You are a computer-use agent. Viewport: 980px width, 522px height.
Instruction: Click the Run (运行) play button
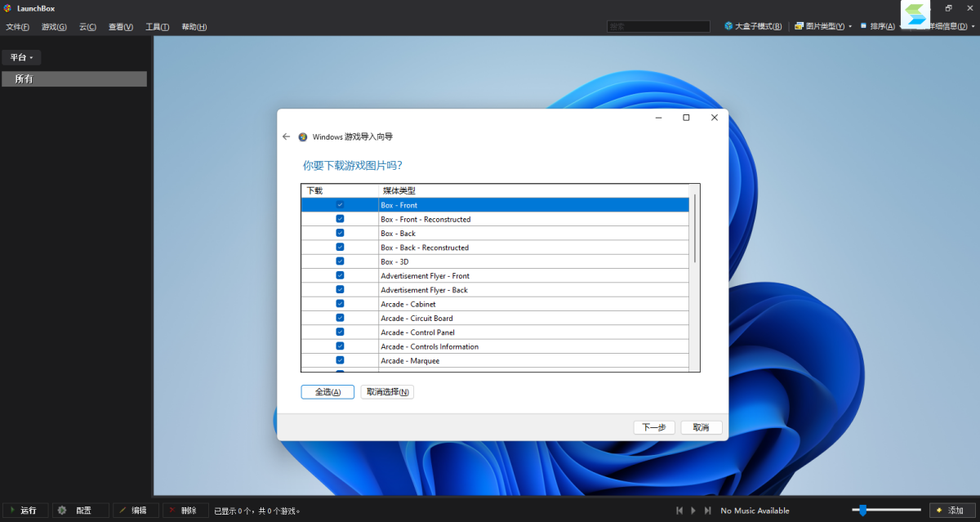pyautogui.click(x=24, y=511)
